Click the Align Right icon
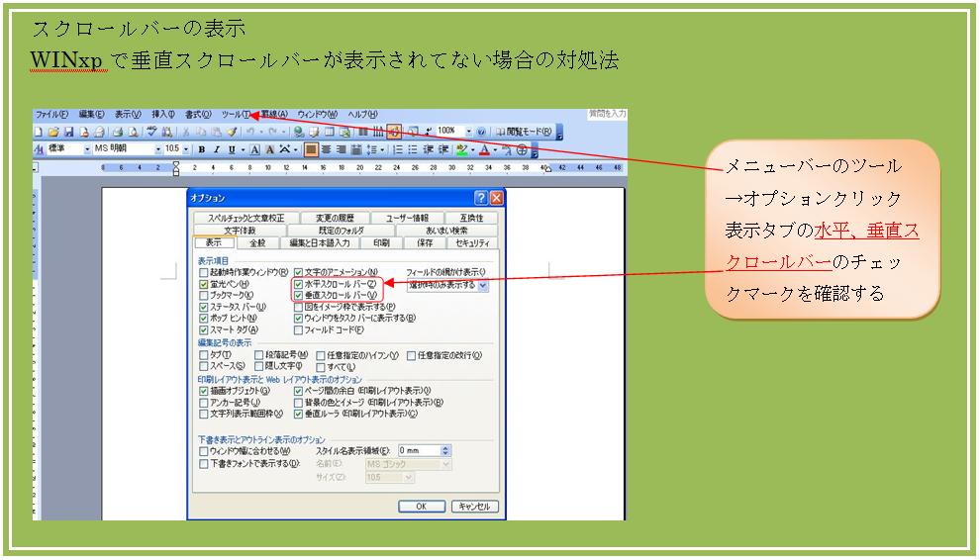 [x=342, y=149]
